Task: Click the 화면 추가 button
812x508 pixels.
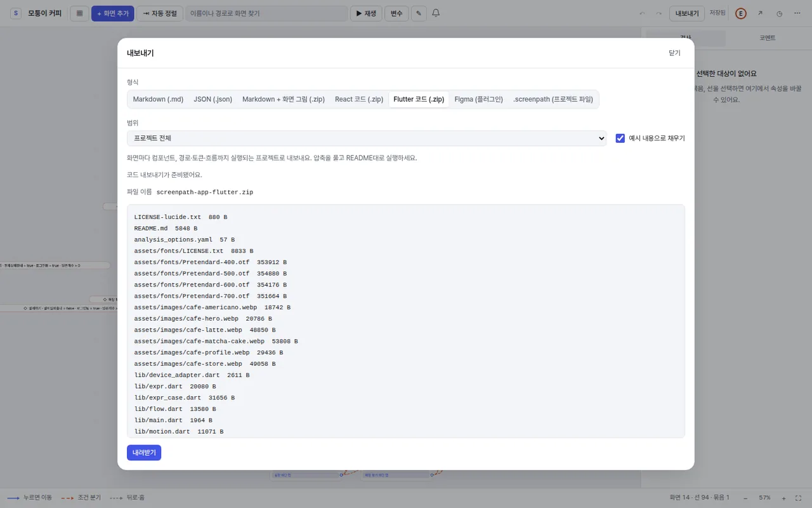Action: [x=113, y=13]
